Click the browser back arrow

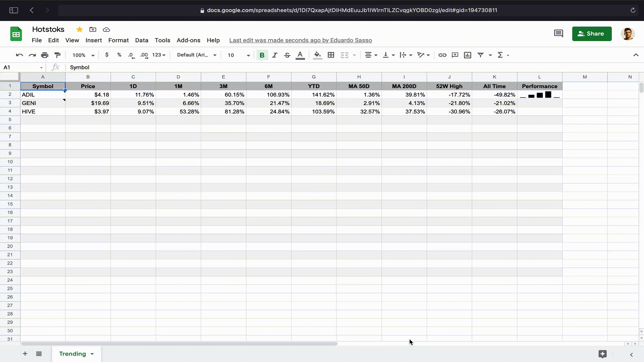(32, 10)
